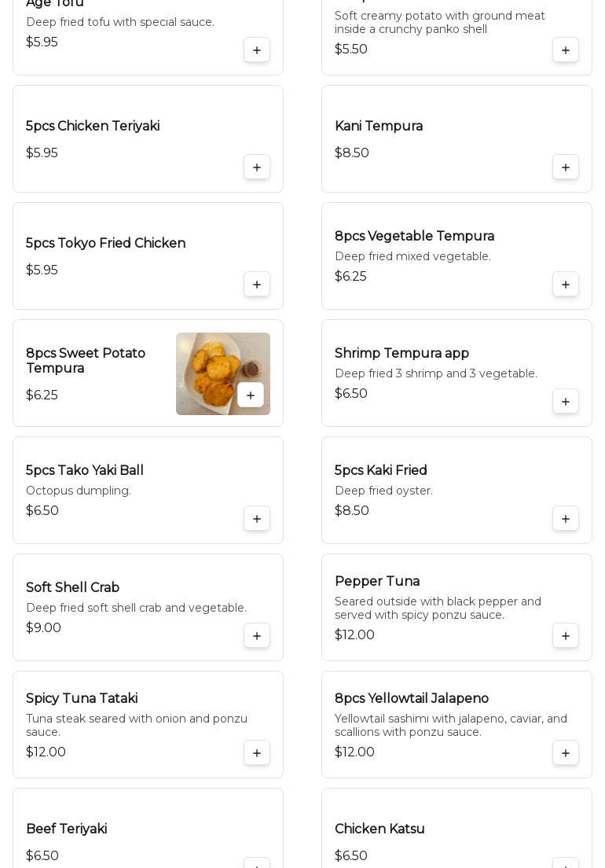Click plus button for Kani Tempura
Screen dimensions: 605x868
[x=566, y=167]
